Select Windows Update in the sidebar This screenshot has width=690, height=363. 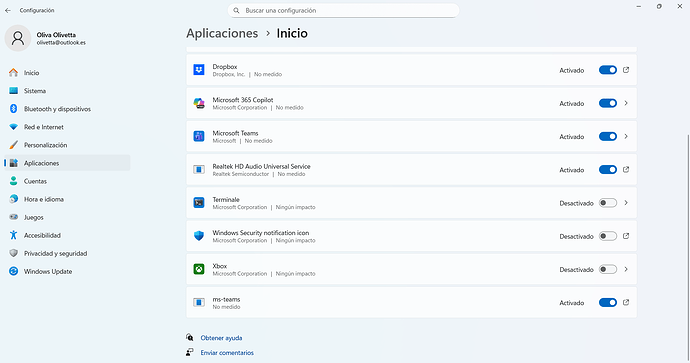click(x=67, y=271)
